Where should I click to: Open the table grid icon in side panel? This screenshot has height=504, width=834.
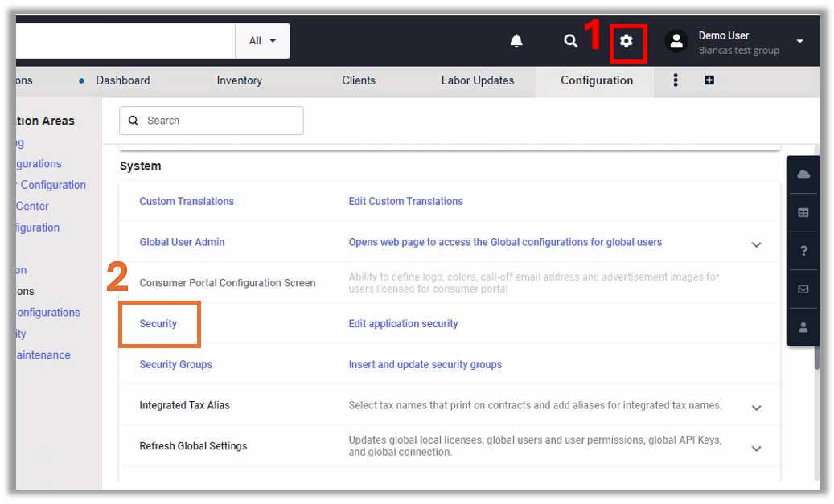click(x=803, y=213)
